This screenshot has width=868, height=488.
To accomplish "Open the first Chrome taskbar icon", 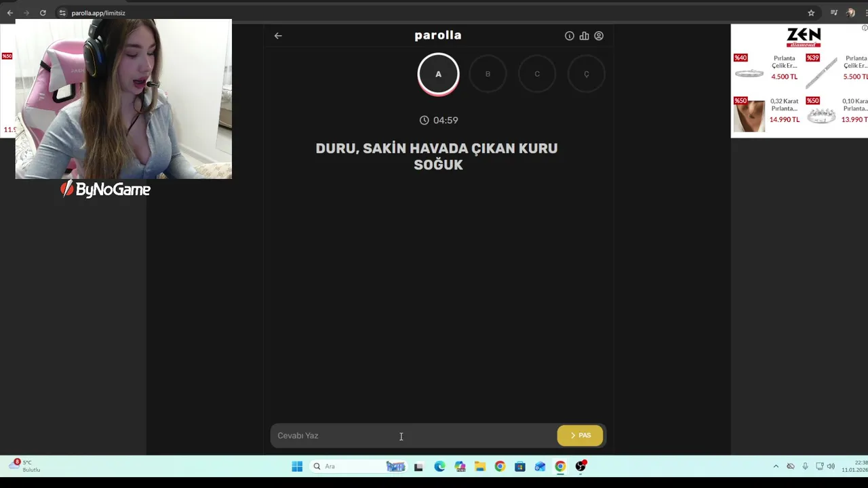I will click(x=500, y=466).
